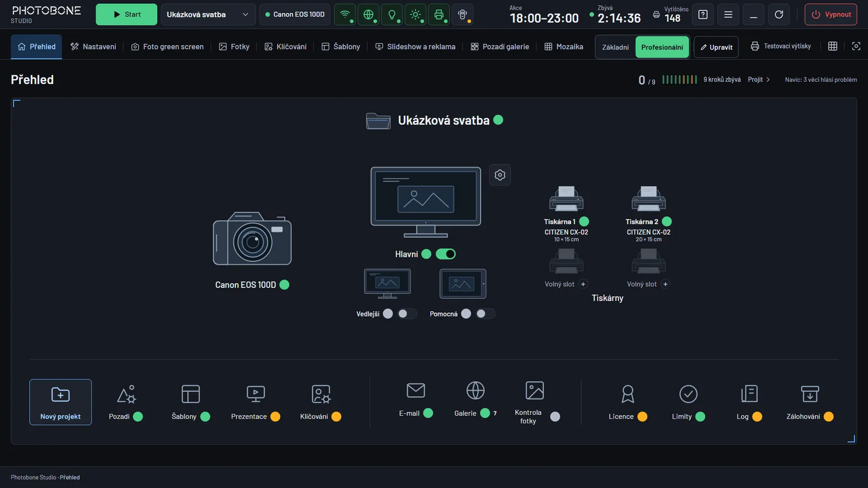Viewport: 868px width, 488px height.
Task: Go to the Mozaika tab
Action: coord(564,47)
